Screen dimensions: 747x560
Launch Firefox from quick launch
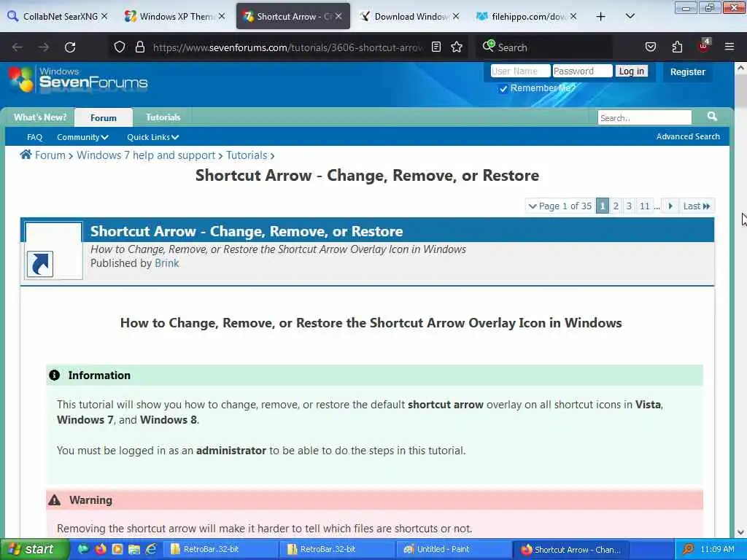click(101, 549)
